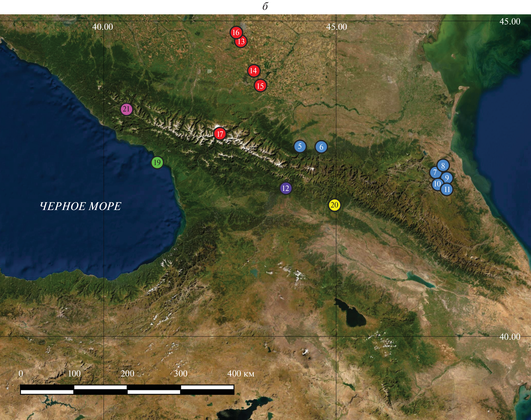Click the 45.00 longitude label at top
The image size is (531, 420).
pyautogui.click(x=336, y=27)
